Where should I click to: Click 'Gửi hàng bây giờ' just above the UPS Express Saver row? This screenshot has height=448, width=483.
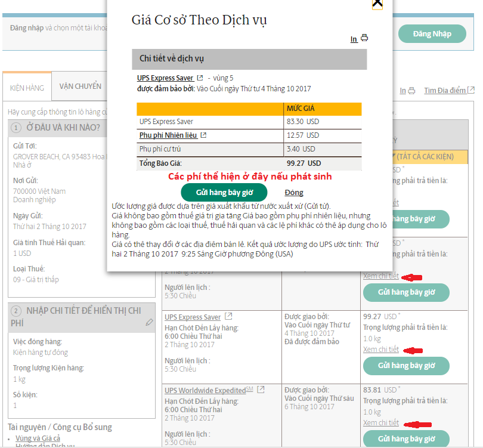[406, 292]
